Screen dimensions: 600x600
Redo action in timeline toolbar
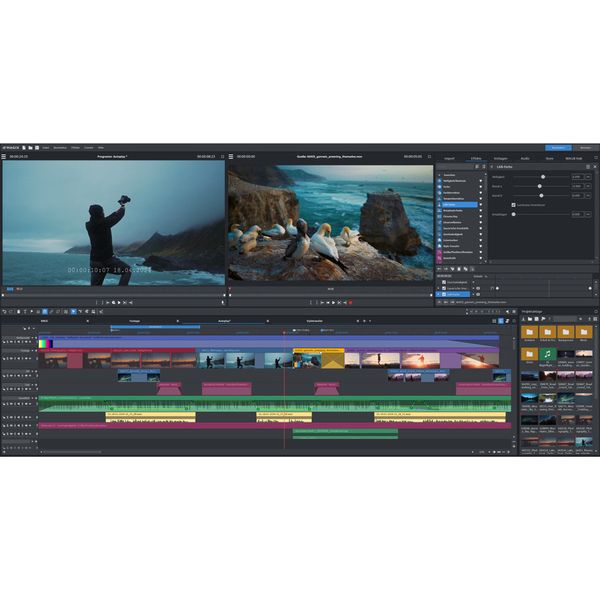11,312
